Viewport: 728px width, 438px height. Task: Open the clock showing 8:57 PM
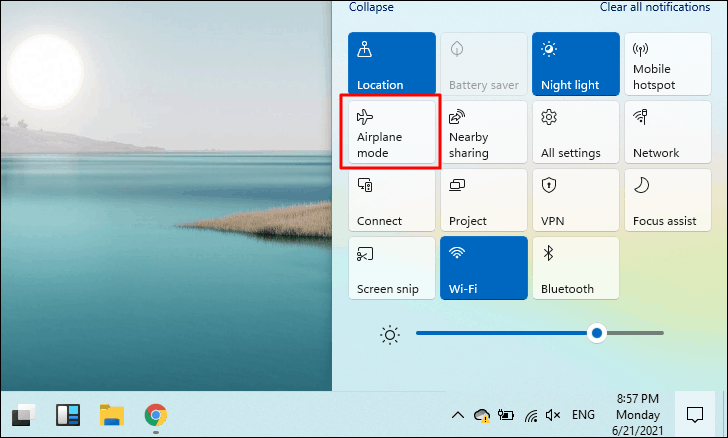(637, 414)
